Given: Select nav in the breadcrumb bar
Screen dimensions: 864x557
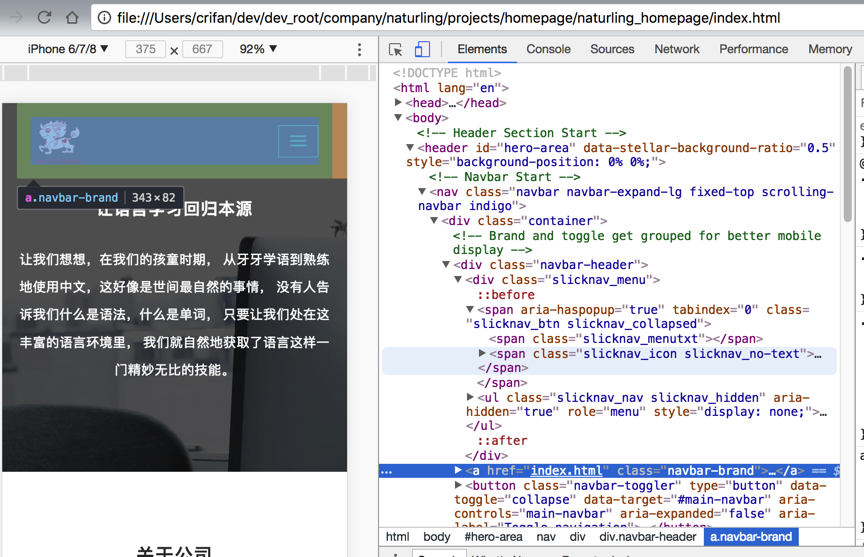Looking at the screenshot, I should 546,537.
